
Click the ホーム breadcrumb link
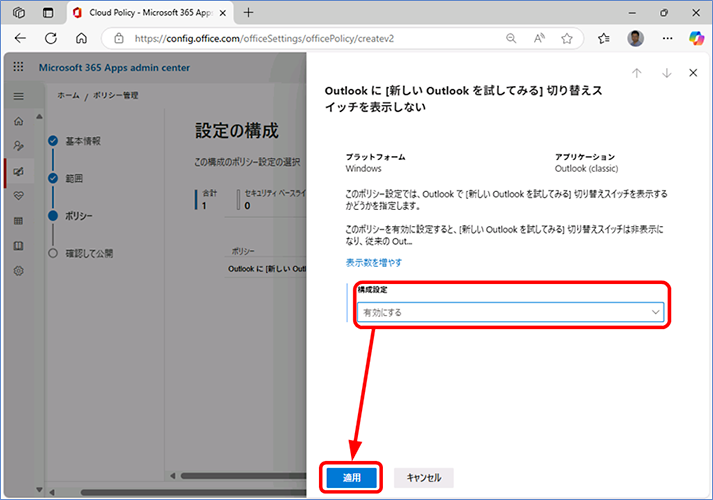pyautogui.click(x=68, y=95)
